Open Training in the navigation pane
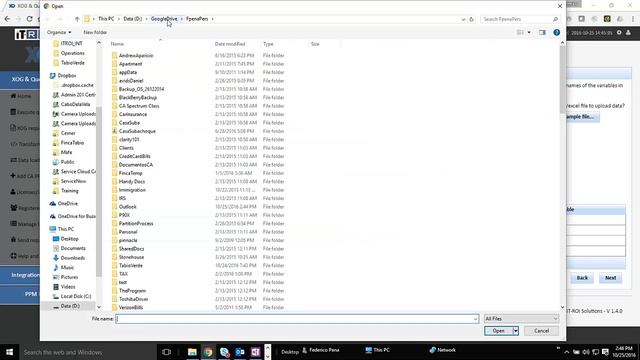640x360 pixels. [69, 191]
